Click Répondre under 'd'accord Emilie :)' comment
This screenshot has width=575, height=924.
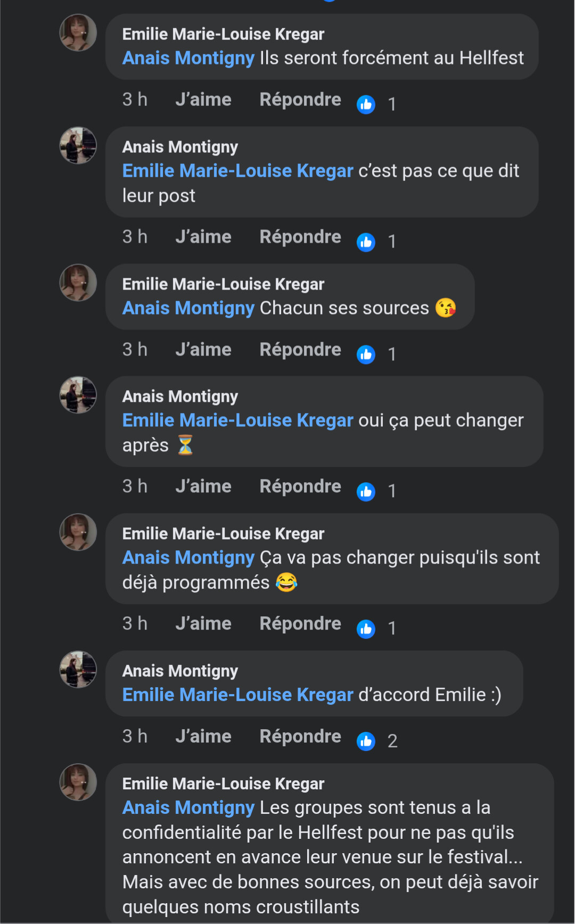300,736
